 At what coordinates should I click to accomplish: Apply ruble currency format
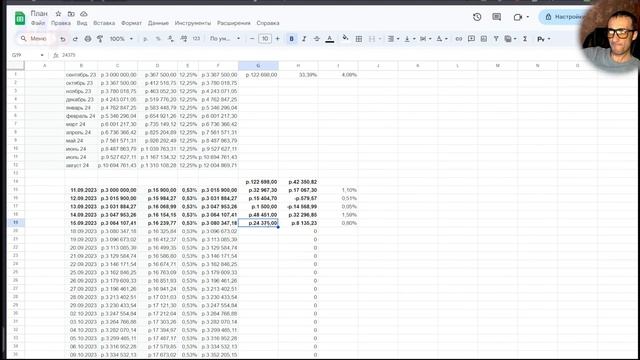point(146,39)
